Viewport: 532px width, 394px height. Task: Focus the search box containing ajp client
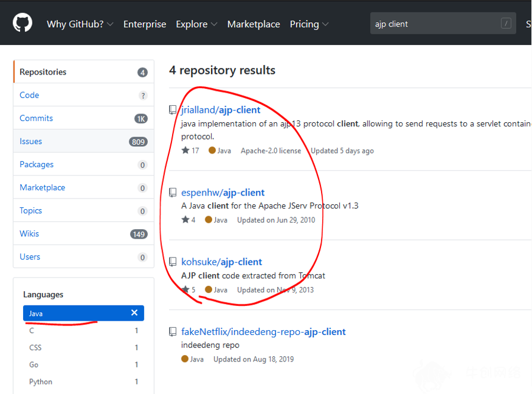coord(443,24)
